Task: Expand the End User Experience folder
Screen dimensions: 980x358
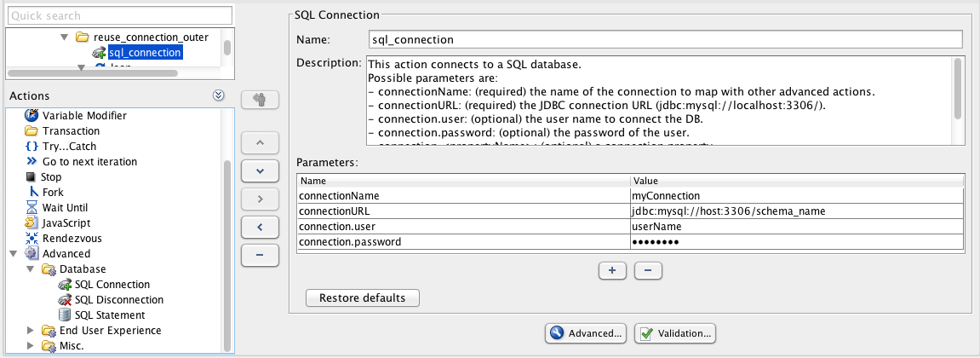Action: coord(30,331)
